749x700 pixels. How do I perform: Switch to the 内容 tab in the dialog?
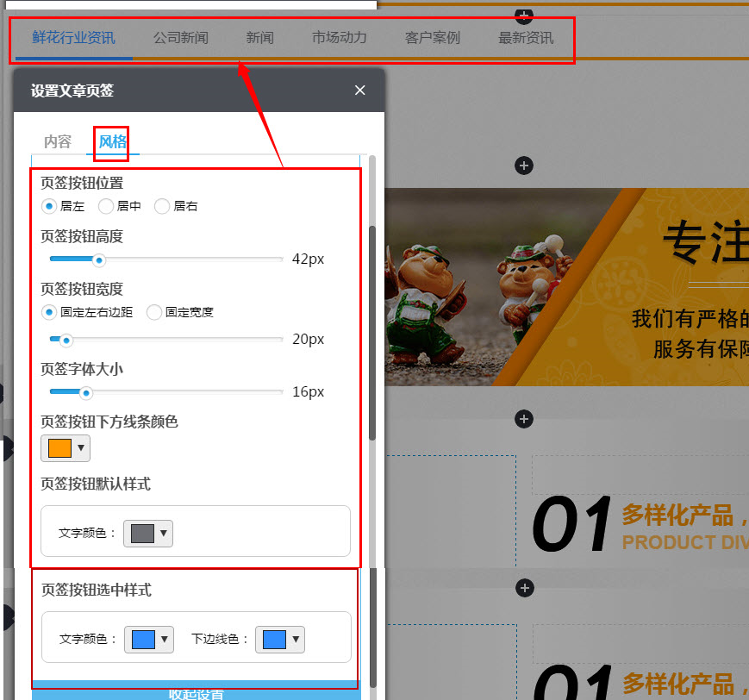tap(57, 141)
